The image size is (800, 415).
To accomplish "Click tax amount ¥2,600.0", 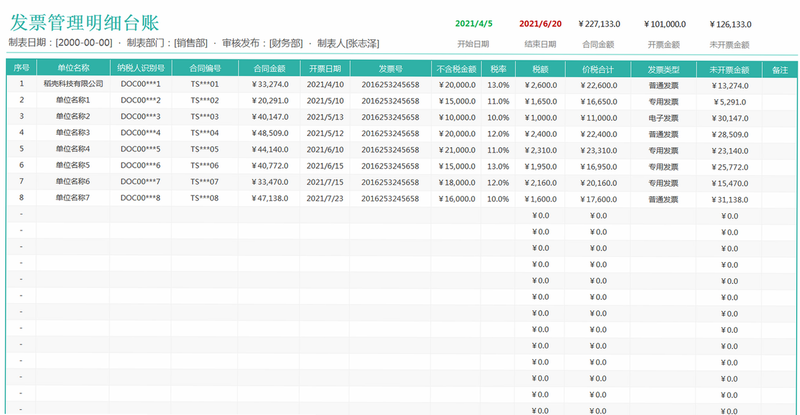I will click(541, 85).
